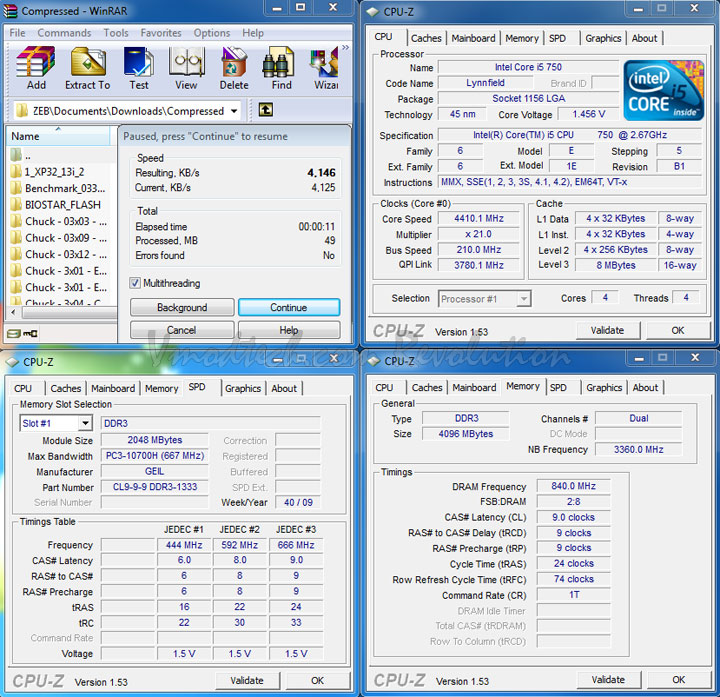Image resolution: width=720 pixels, height=697 pixels.
Task: Click the up one level folder icon
Action: click(x=265, y=110)
